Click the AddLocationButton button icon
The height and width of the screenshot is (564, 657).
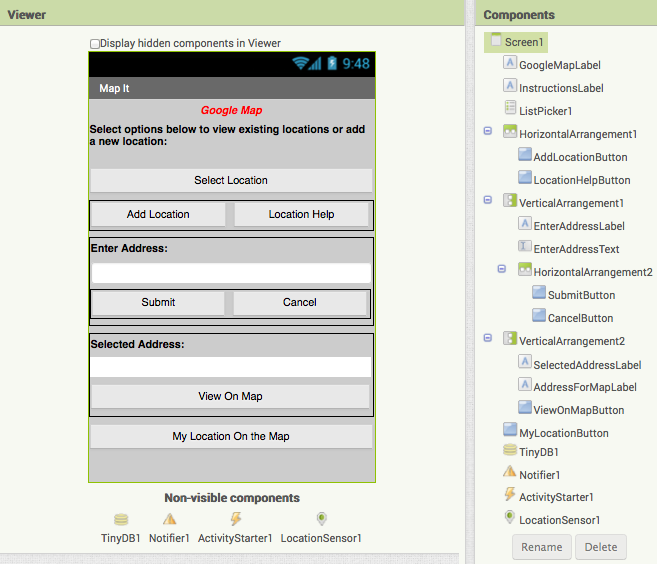coord(525,155)
